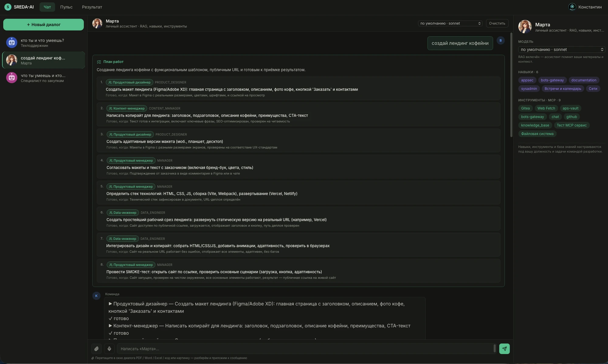608x364 pixels.
Task: Click Продуктовый дизайнер badge in step 3
Action: (x=130, y=134)
